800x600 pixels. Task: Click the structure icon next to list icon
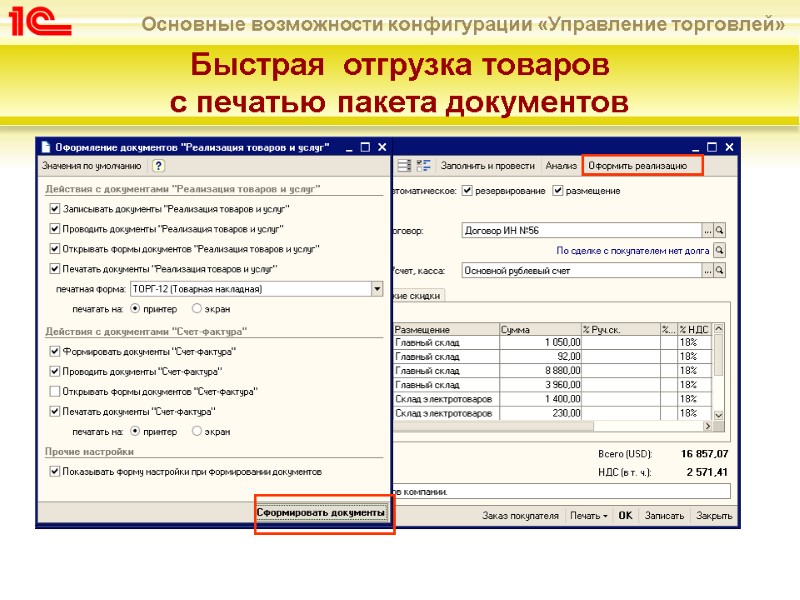tap(422, 164)
